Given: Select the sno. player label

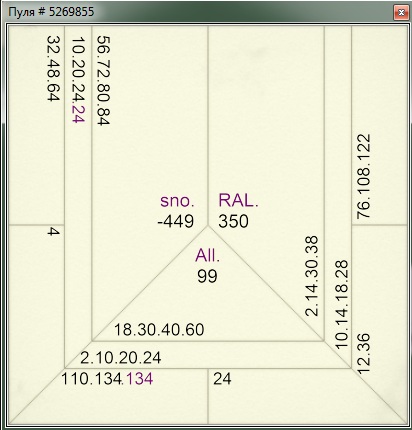Looking at the screenshot, I should pos(177,201).
